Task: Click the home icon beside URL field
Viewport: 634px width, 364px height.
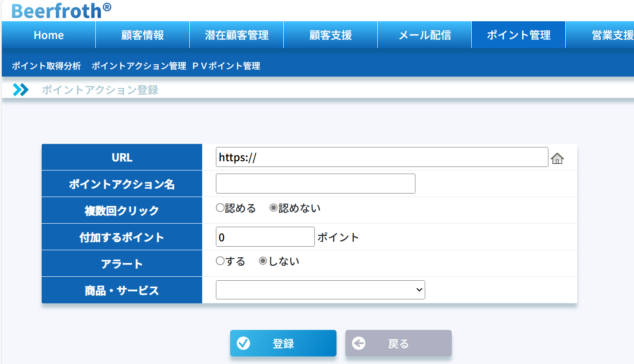Action: pyautogui.click(x=557, y=158)
